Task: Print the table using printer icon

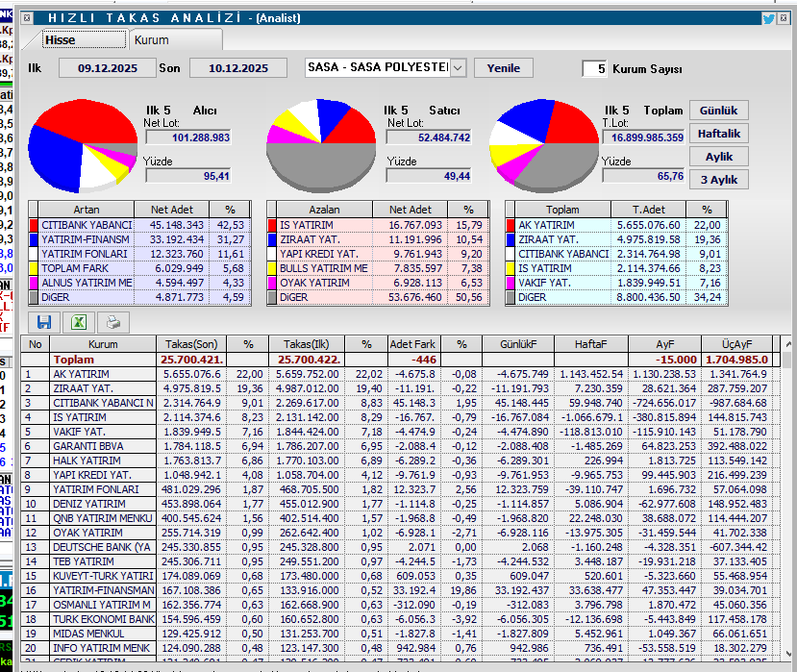Action: (113, 323)
